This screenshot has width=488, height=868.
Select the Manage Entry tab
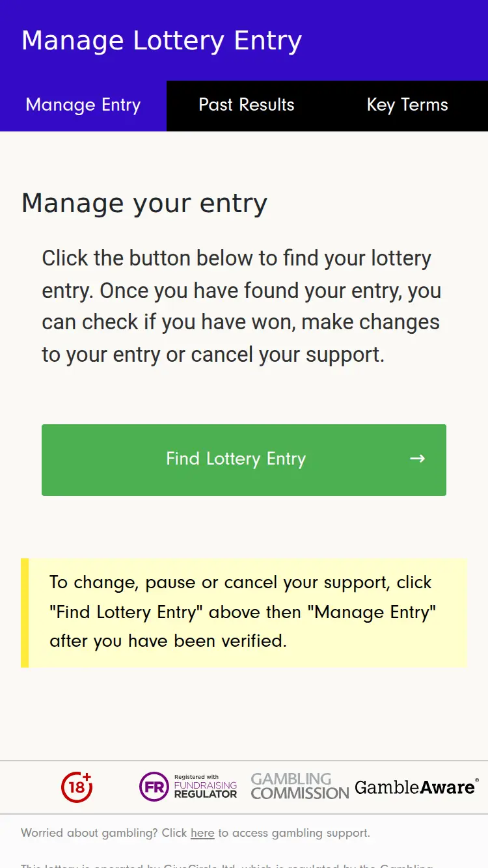click(x=83, y=105)
